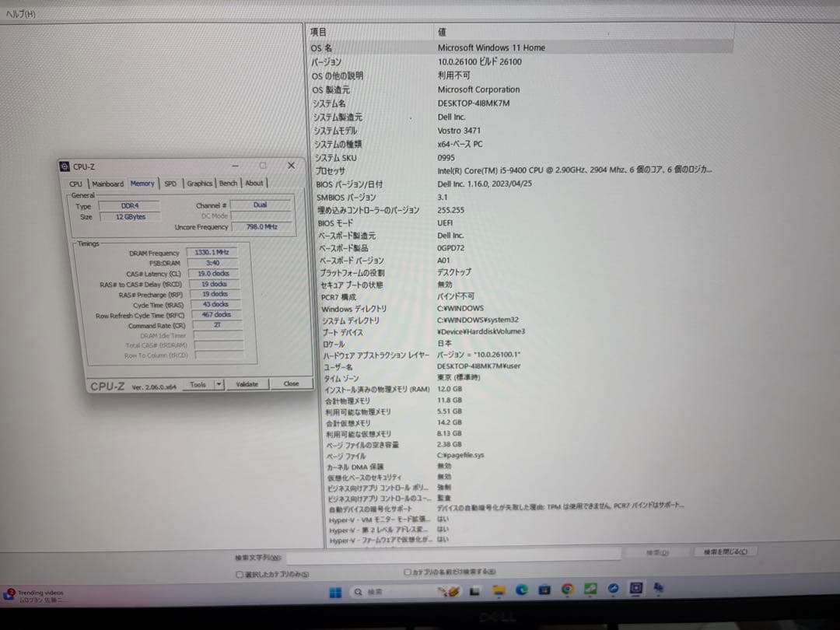This screenshot has width=840, height=630.
Task: Switch to the Graphics tab in CPU-Z
Action: pyautogui.click(x=200, y=184)
